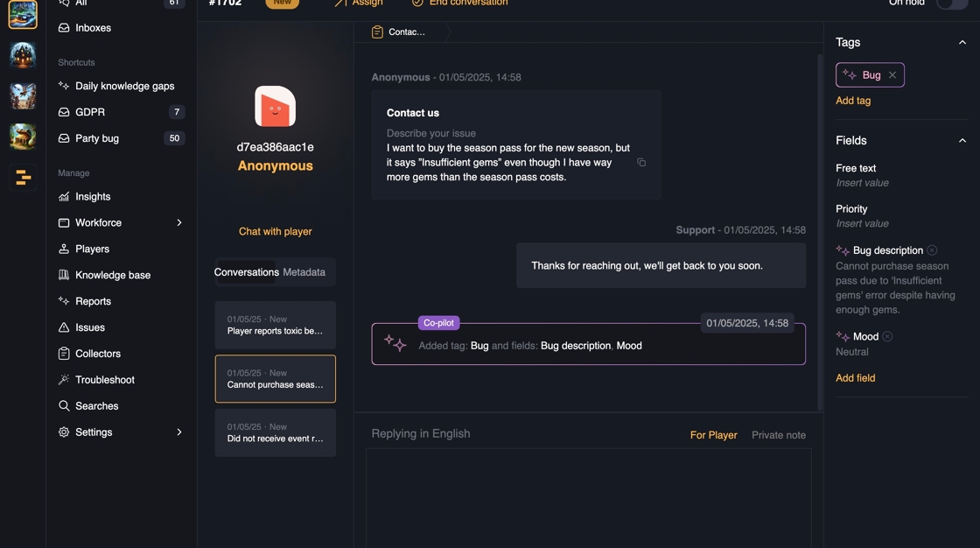The width and height of the screenshot is (980, 548).
Task: Expand the Workforce submenu chevron
Action: (x=179, y=223)
